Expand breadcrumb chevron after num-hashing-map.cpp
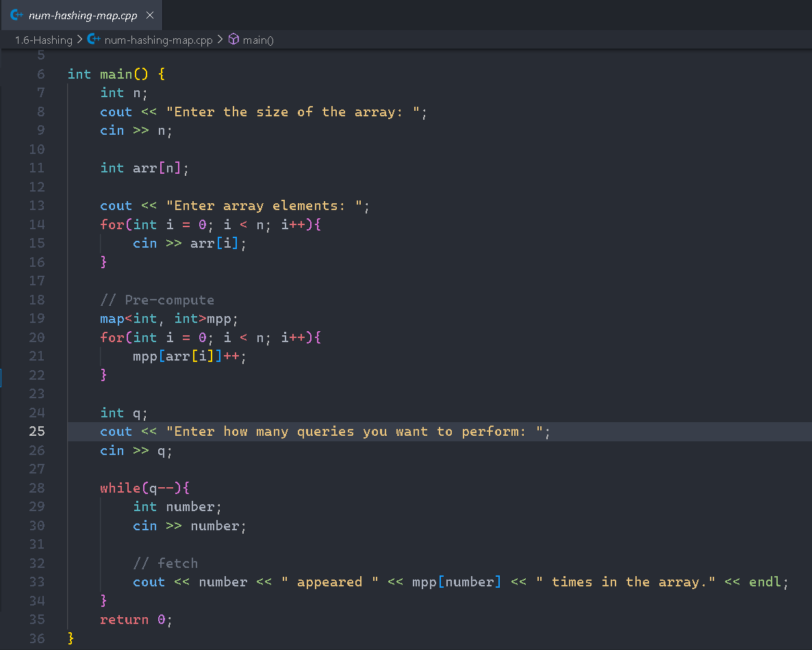 [x=220, y=39]
